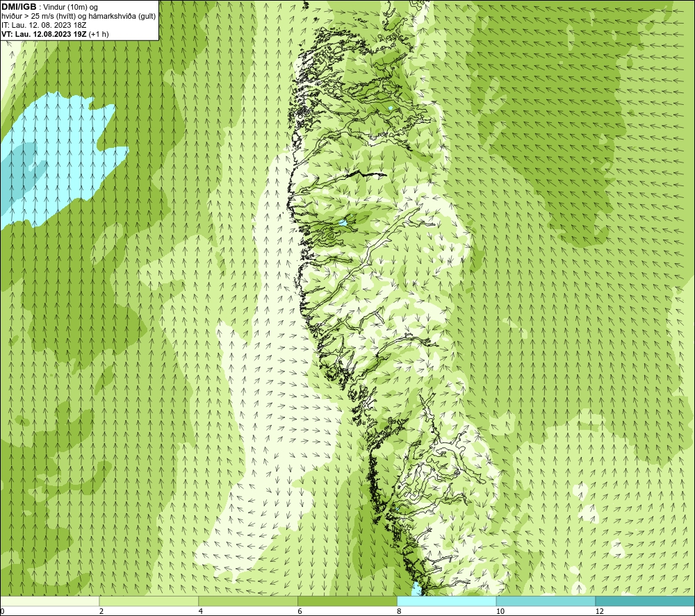Click the '6' label on the color scale
695x616 pixels.
(300, 611)
